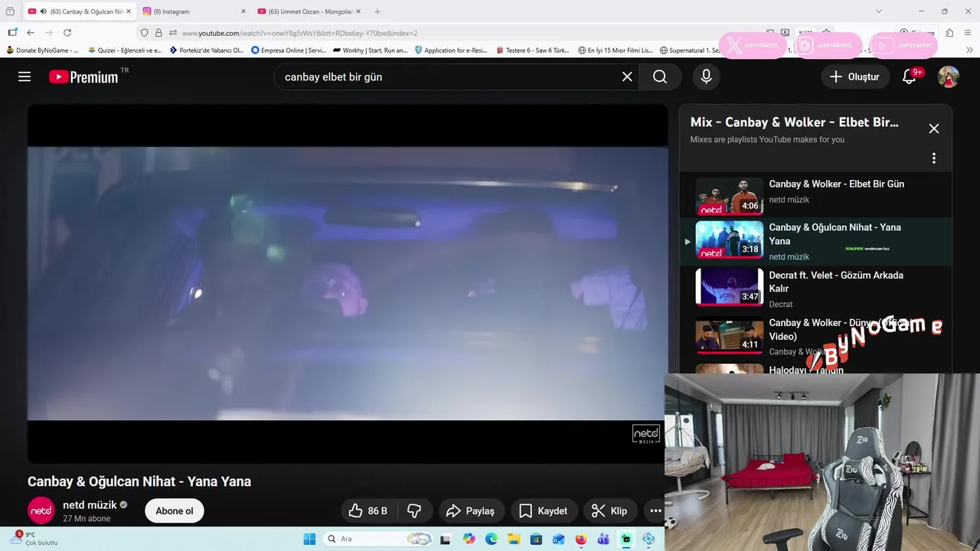Screen dimensions: 980x551
Task: Close the Instagram tab
Action: pos(243,11)
